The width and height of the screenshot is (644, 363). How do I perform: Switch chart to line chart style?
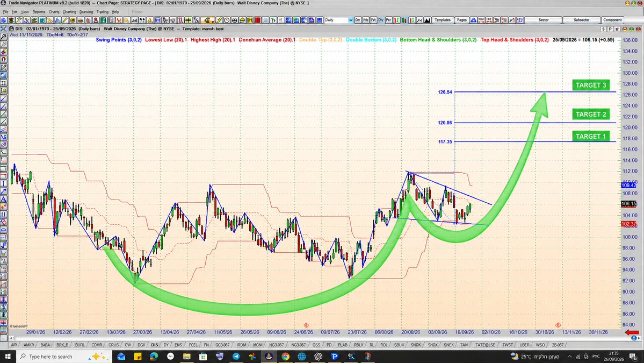[x=419, y=20]
